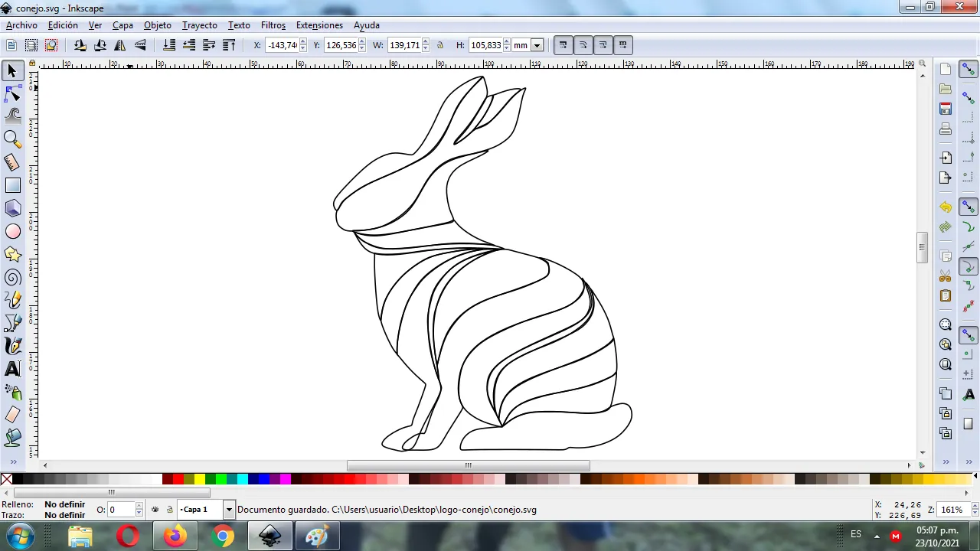Select the Tweak tool
The image size is (980, 551).
pyautogui.click(x=12, y=116)
